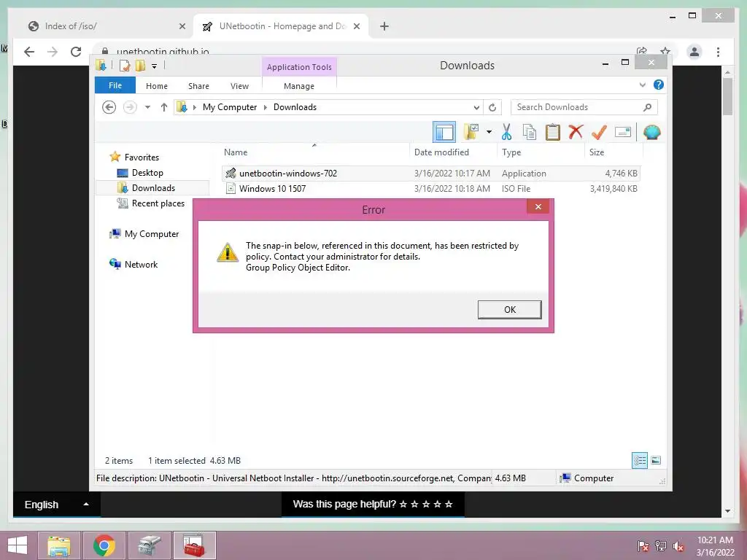Open Chrome profile avatar icon
This screenshot has height=560, width=747.
(x=694, y=52)
